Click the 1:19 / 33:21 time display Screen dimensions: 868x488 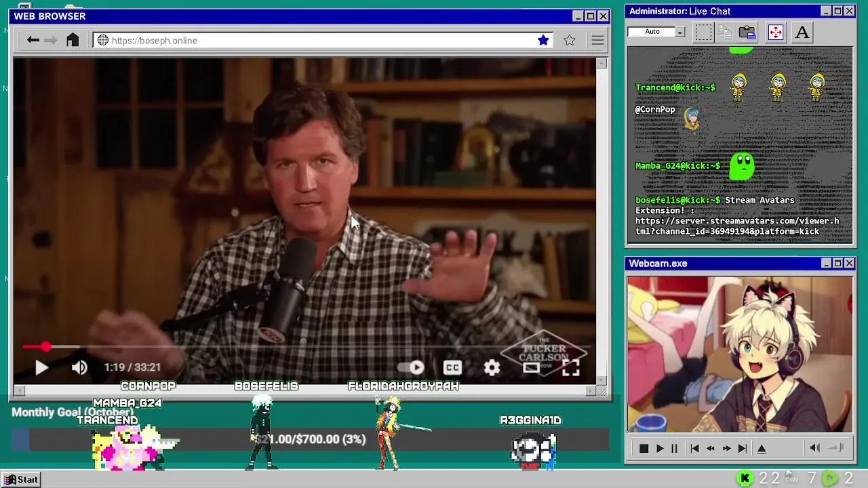(x=132, y=367)
